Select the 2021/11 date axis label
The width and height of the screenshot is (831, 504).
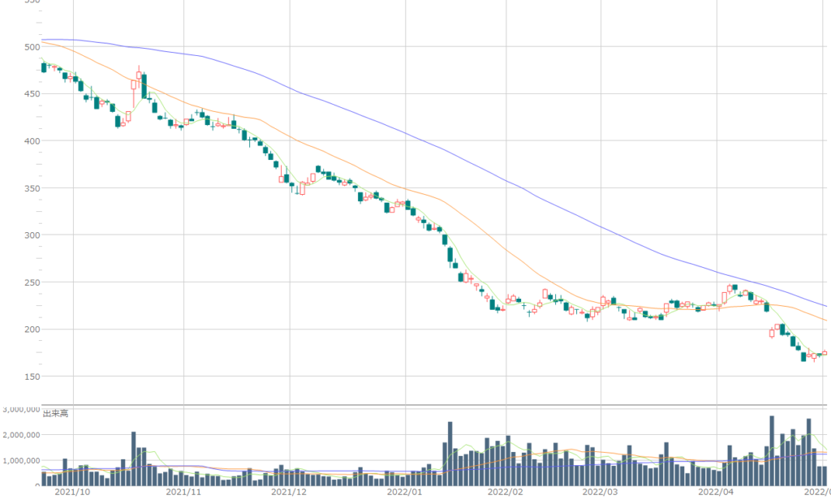coord(183,492)
